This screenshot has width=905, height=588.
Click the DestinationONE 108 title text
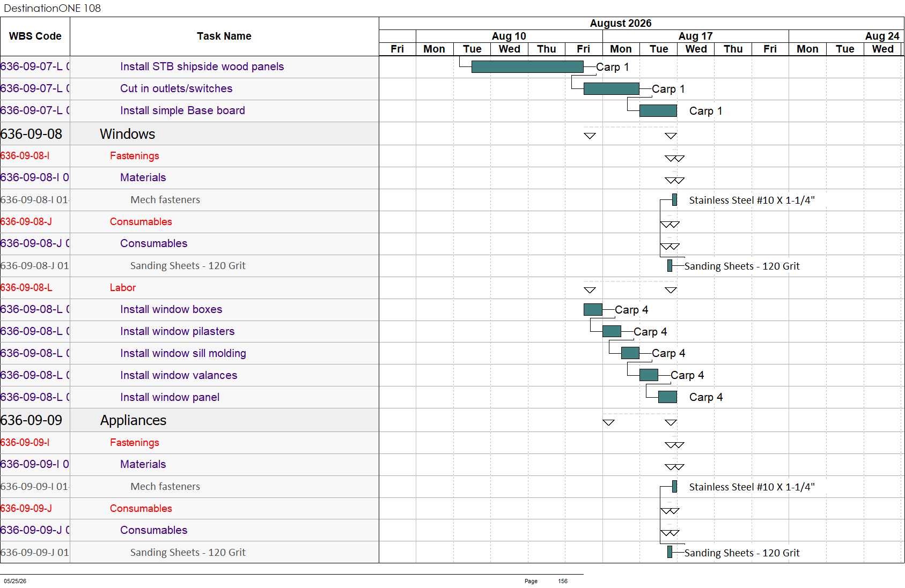(x=52, y=8)
